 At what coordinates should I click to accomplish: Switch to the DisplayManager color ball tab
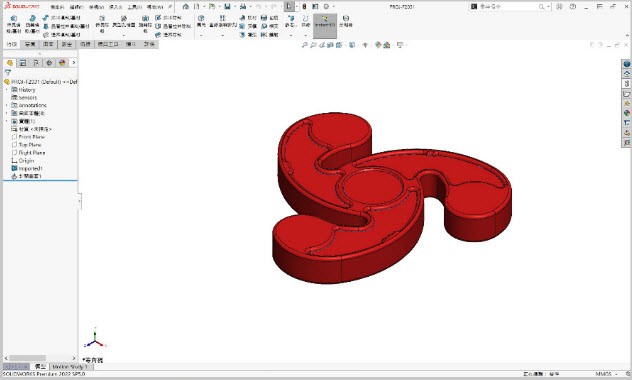(62, 63)
